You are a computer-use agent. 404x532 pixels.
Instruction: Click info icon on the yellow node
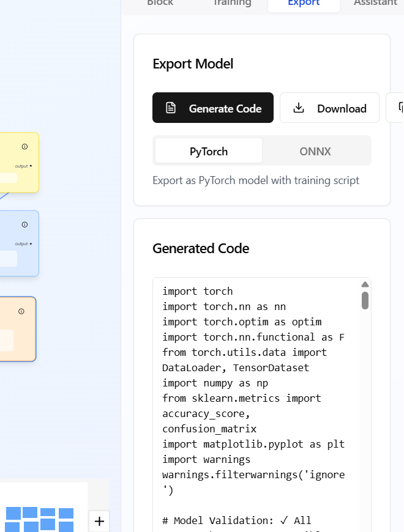coord(24,147)
